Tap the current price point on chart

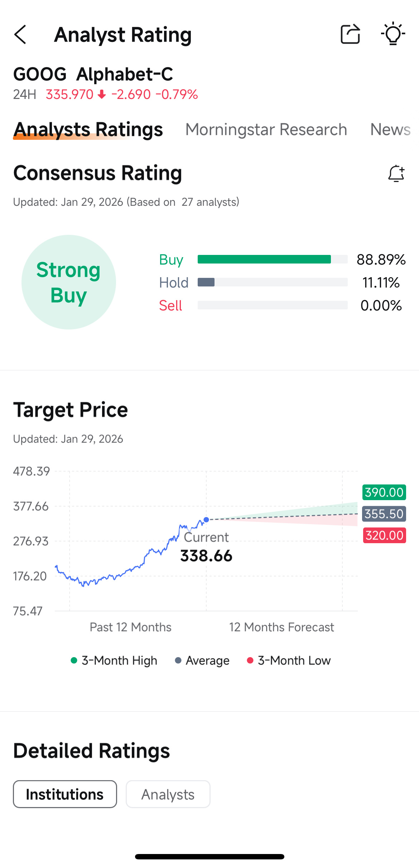click(x=206, y=520)
